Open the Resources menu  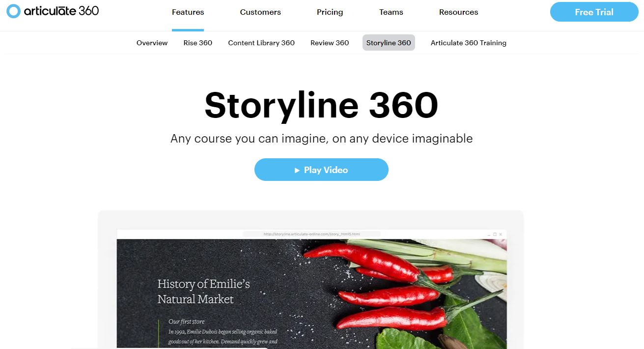[458, 12]
